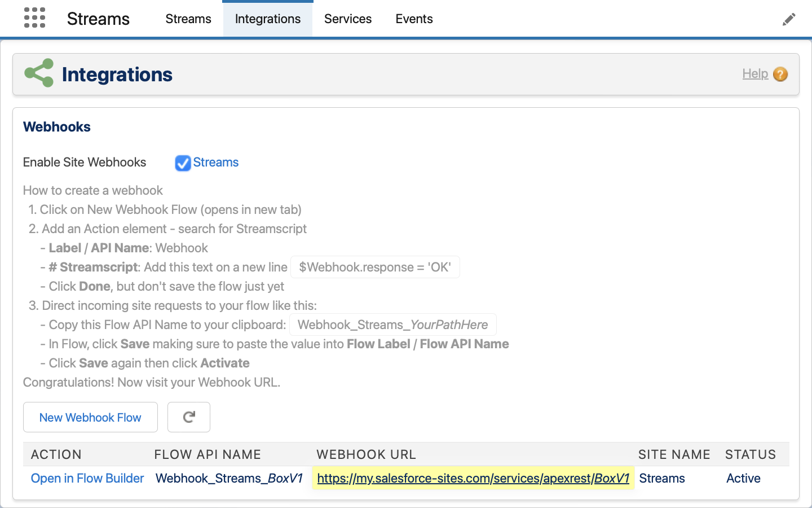Refresh the webhook list
This screenshot has width=812, height=508.
tap(189, 417)
